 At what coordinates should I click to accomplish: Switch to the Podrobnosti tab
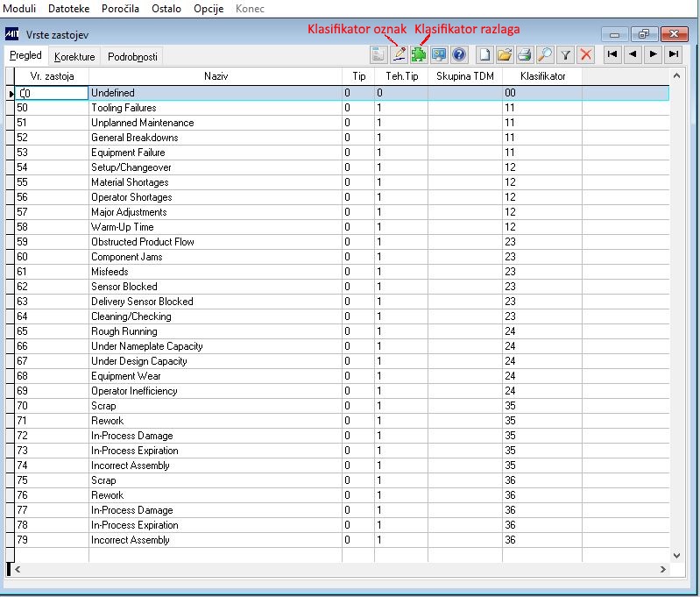click(132, 57)
